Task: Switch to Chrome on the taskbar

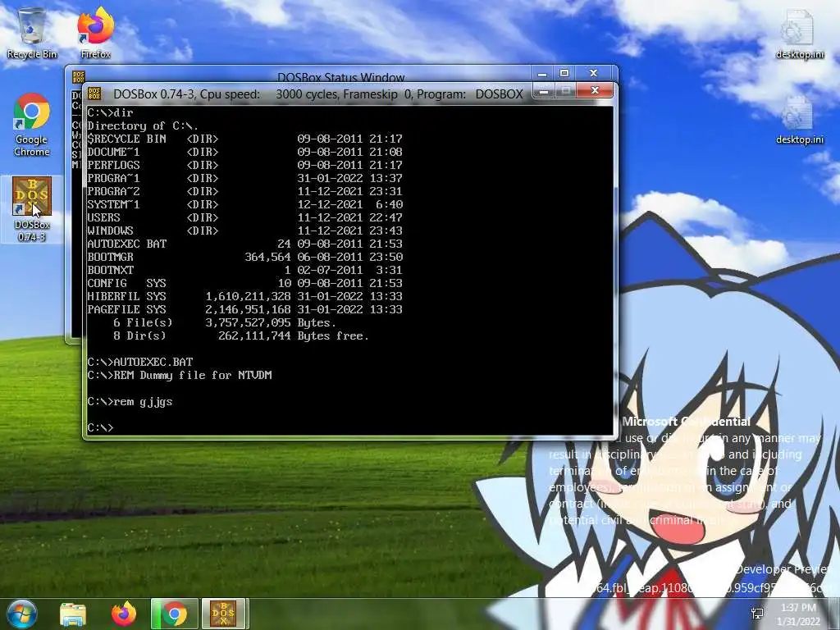Action: pyautogui.click(x=174, y=614)
